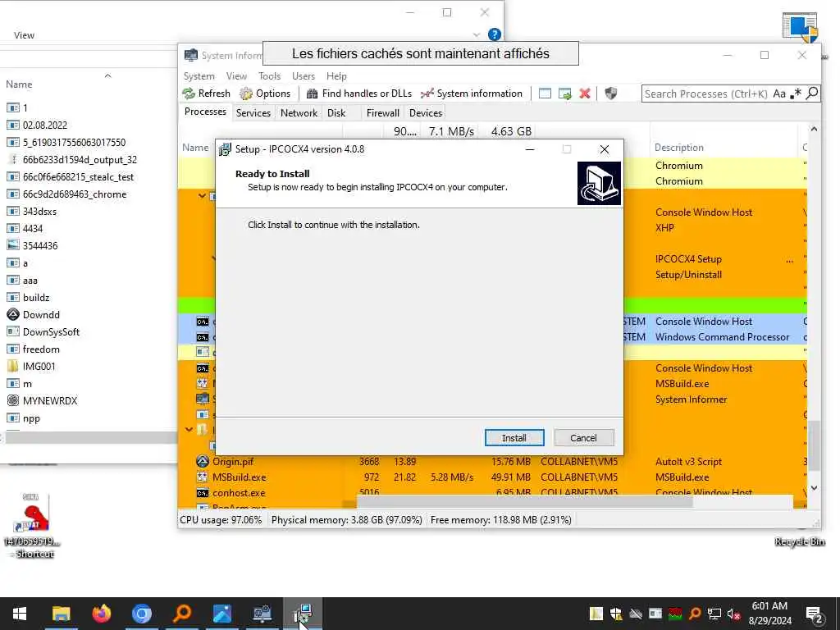
Task: Switch to the Firewall tab
Action: [382, 113]
